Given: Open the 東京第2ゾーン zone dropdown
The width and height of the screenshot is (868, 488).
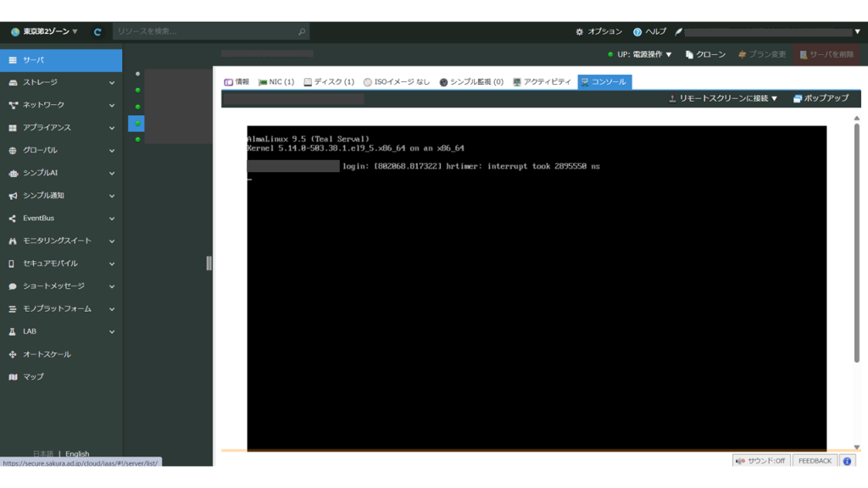Looking at the screenshot, I should point(44,31).
